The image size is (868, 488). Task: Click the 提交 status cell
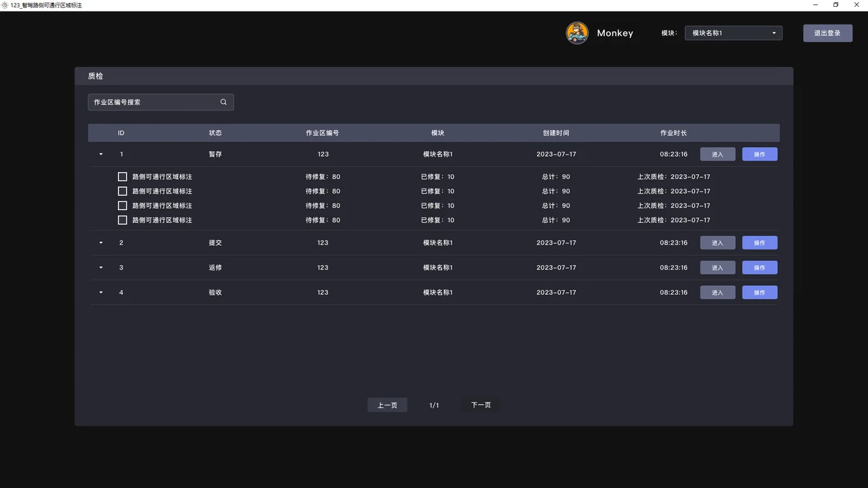(x=215, y=243)
